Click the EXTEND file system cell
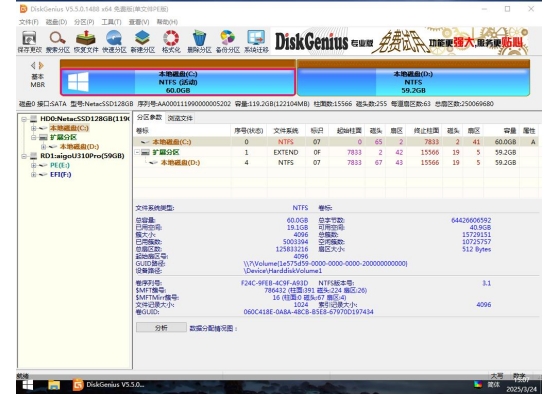 click(286, 152)
